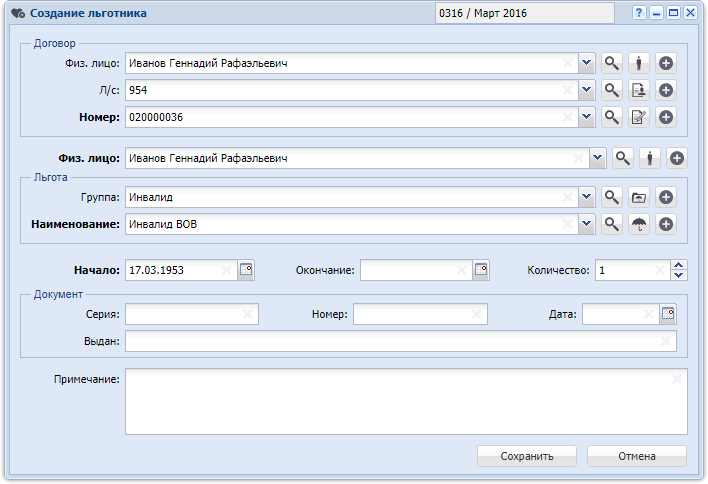
Task: Open the person icon beside the bold Физ. лицо field
Action: (650, 158)
